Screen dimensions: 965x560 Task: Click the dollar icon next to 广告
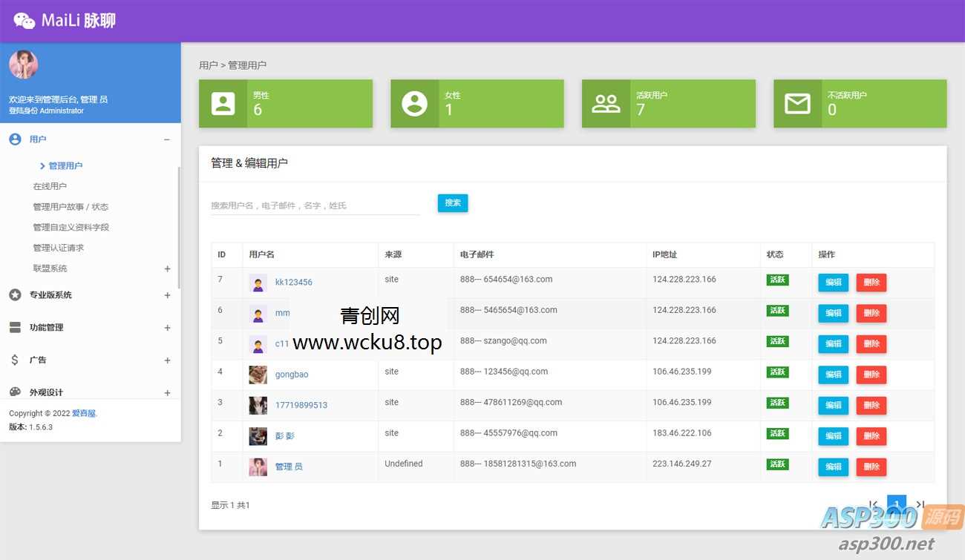click(x=13, y=360)
